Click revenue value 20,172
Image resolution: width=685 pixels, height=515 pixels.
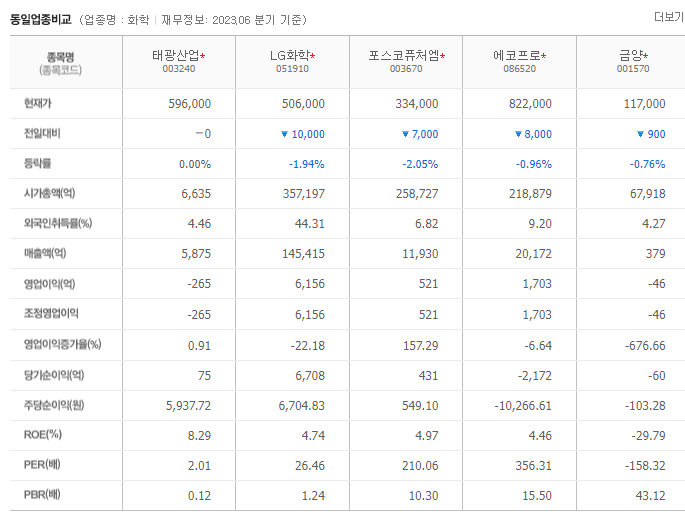[x=533, y=254]
